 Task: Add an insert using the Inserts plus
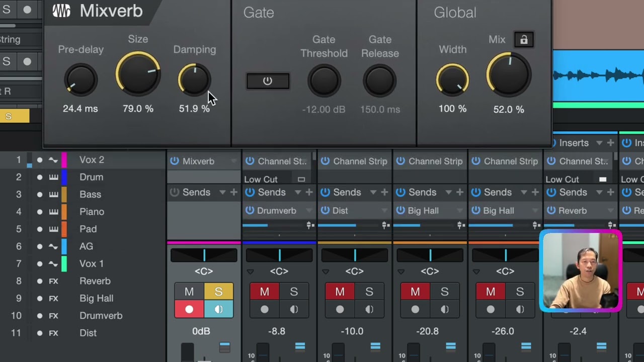point(610,143)
